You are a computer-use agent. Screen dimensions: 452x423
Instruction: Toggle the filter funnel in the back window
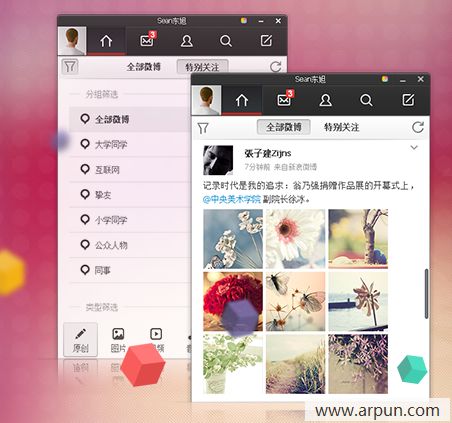pyautogui.click(x=70, y=66)
